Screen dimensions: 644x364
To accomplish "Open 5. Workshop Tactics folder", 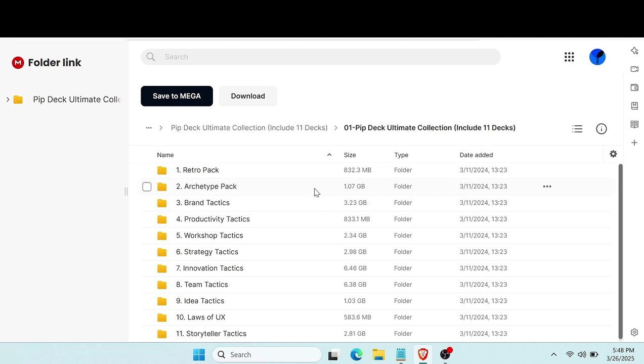I will (x=209, y=236).
